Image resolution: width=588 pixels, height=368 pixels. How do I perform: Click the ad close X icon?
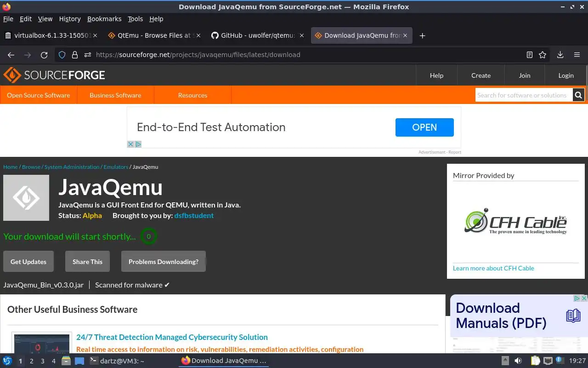coord(130,144)
